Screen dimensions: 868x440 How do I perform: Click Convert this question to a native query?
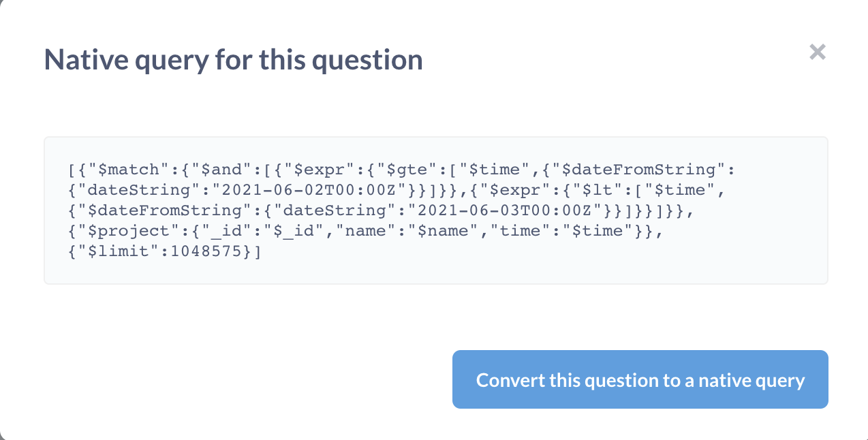pos(640,379)
